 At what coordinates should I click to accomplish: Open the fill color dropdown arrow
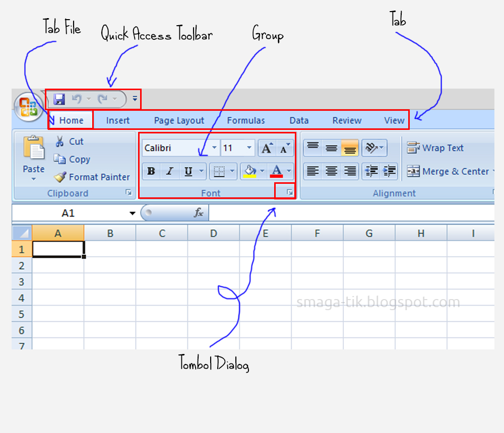tap(261, 171)
